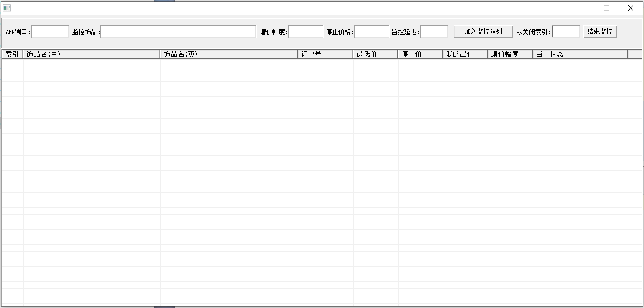This screenshot has width=644, height=308.
Task: Click the 监控延迟 input field
Action: click(x=434, y=32)
